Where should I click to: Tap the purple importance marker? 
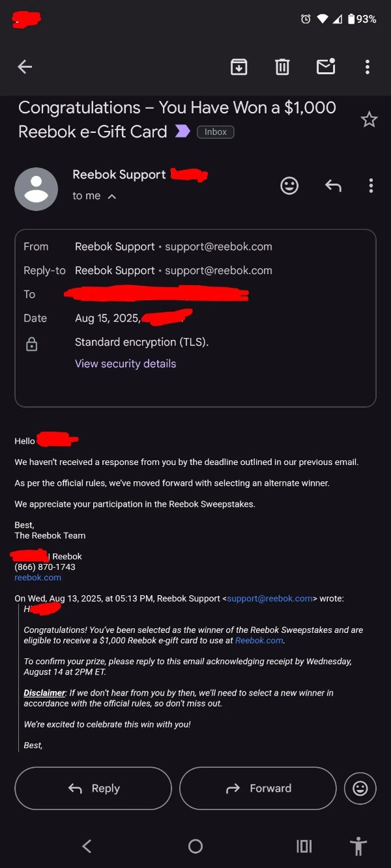pyautogui.click(x=182, y=132)
